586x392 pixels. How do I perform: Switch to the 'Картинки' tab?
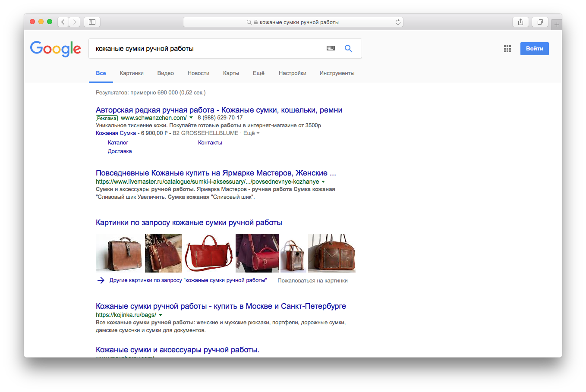[x=132, y=73]
